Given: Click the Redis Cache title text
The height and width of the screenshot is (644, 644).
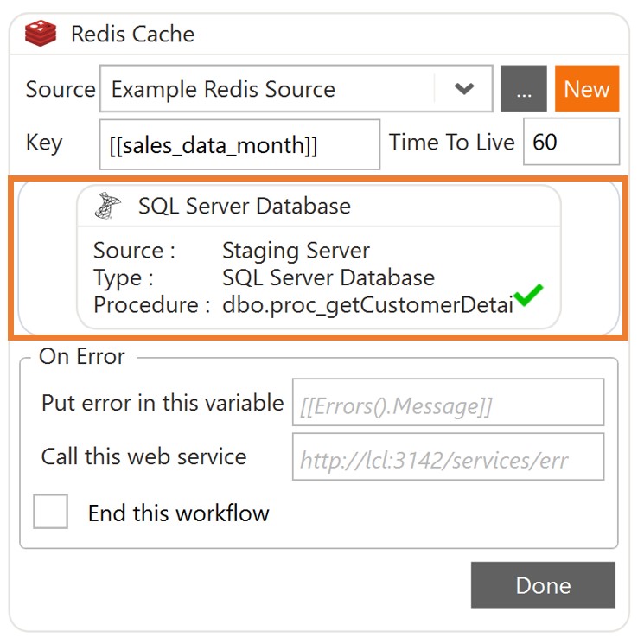Looking at the screenshot, I should [x=132, y=34].
